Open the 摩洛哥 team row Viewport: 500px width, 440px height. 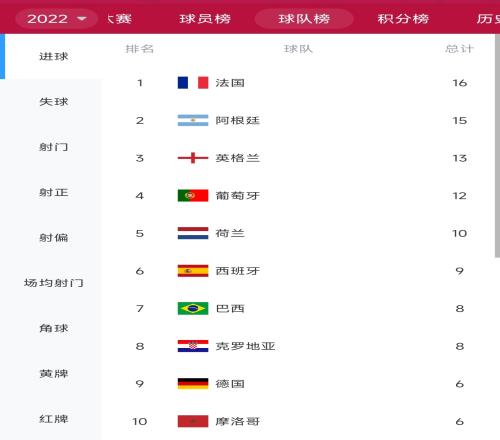point(300,422)
